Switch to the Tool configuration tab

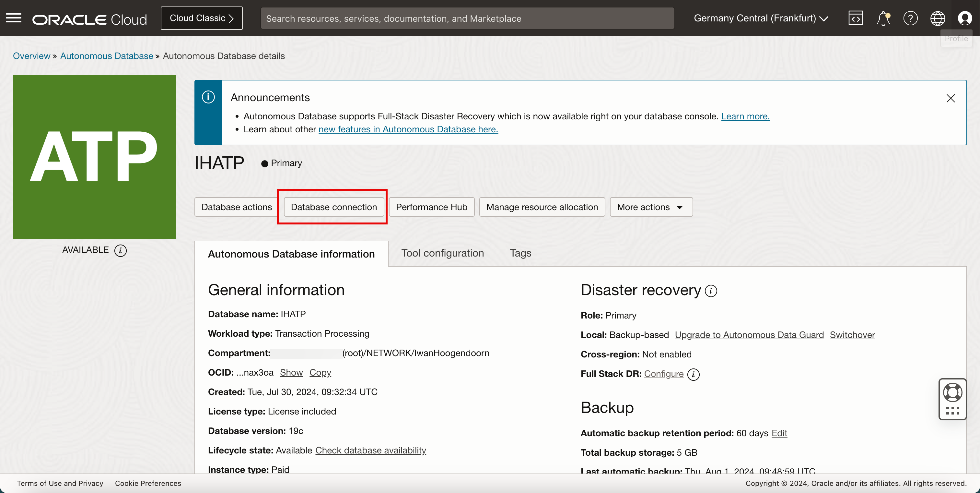click(442, 253)
